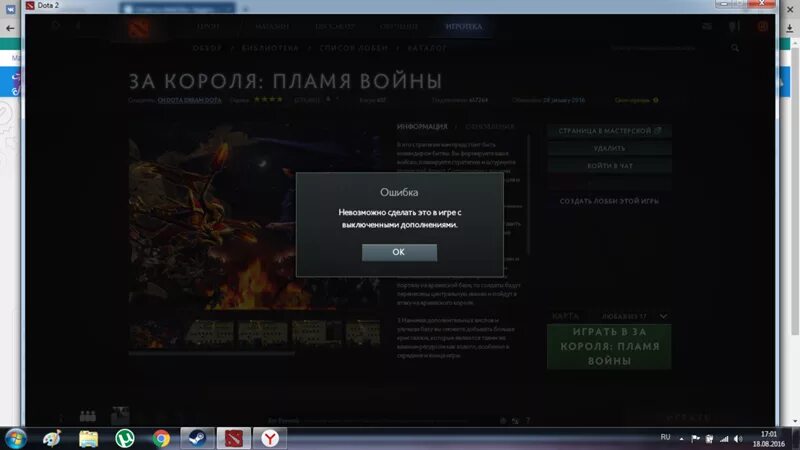
Task: Select the fourth screenshot thumbnail
Action: [x=316, y=333]
